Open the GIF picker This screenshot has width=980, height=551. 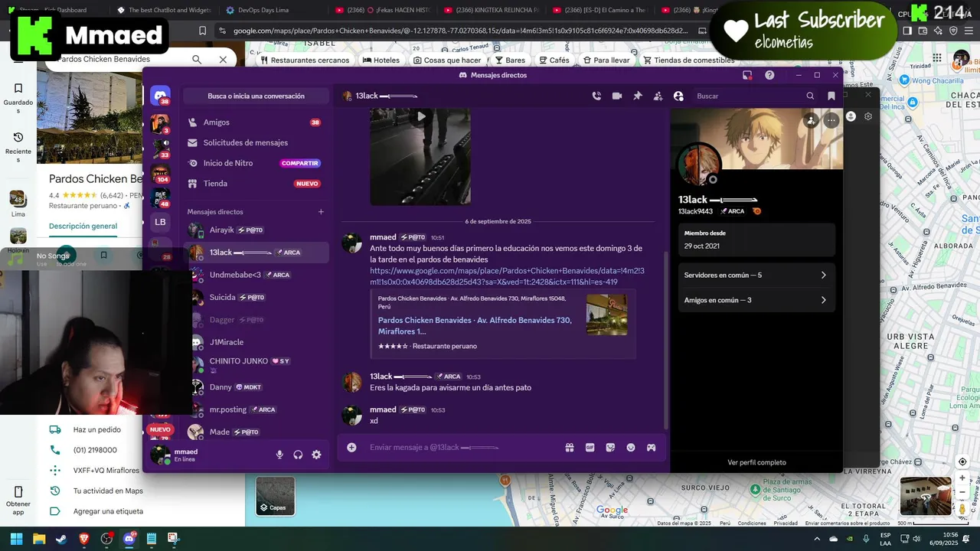coord(590,448)
